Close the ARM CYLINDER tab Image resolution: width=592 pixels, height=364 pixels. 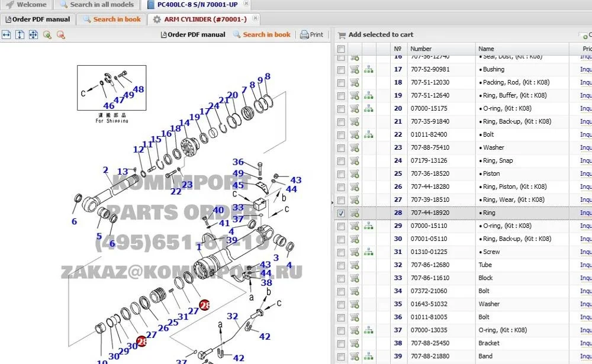point(254,19)
